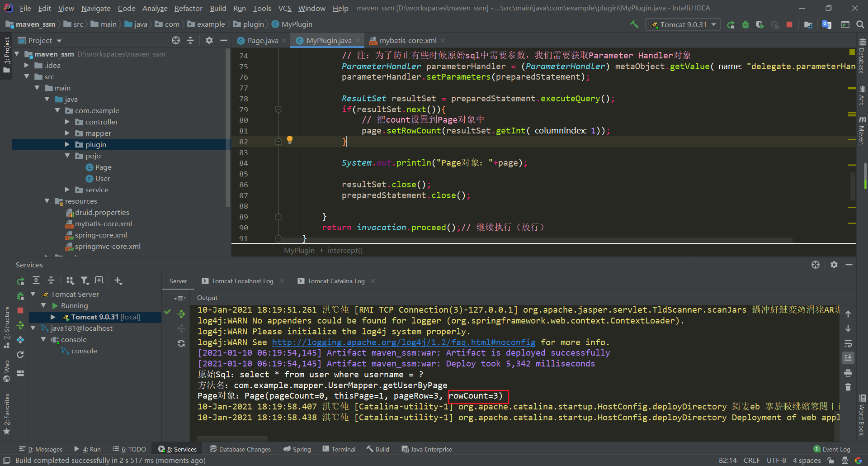Toggle the Filter icon in Services toolbar
This screenshot has height=466, width=868.
pyautogui.click(x=85, y=281)
